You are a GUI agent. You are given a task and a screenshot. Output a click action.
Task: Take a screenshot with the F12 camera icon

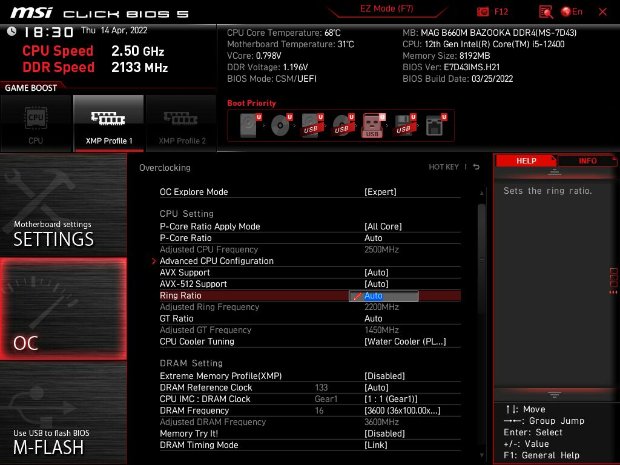coord(482,12)
